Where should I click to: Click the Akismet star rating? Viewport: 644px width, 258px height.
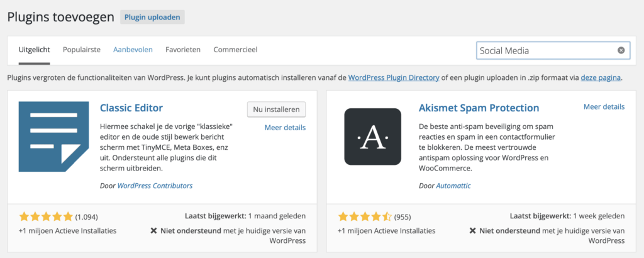click(x=365, y=216)
